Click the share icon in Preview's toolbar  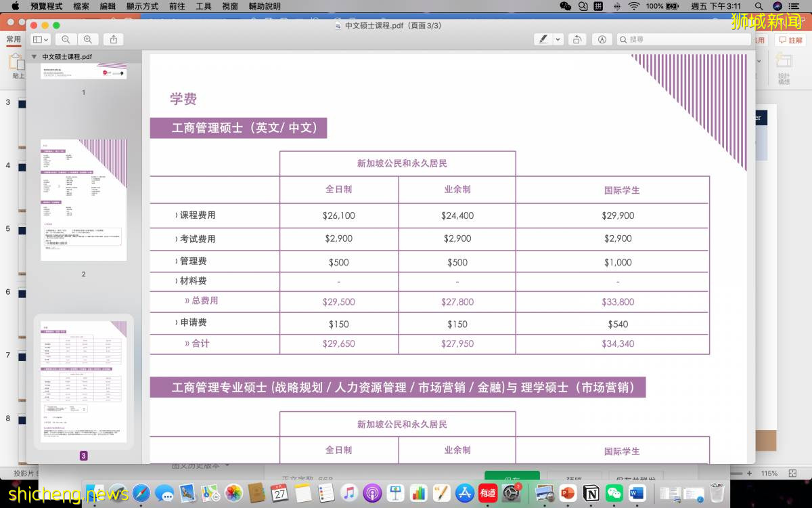click(x=114, y=39)
